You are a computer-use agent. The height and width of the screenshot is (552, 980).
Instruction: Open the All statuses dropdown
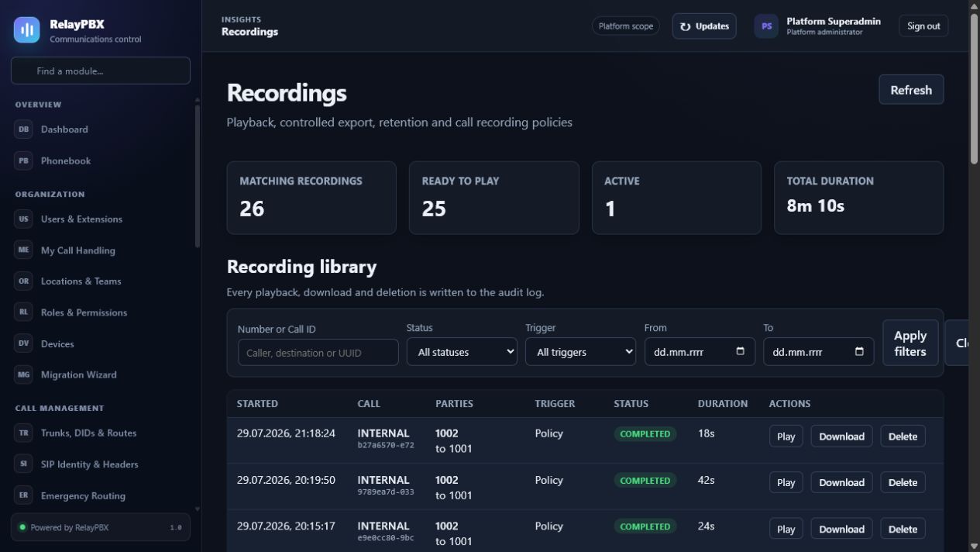point(462,351)
